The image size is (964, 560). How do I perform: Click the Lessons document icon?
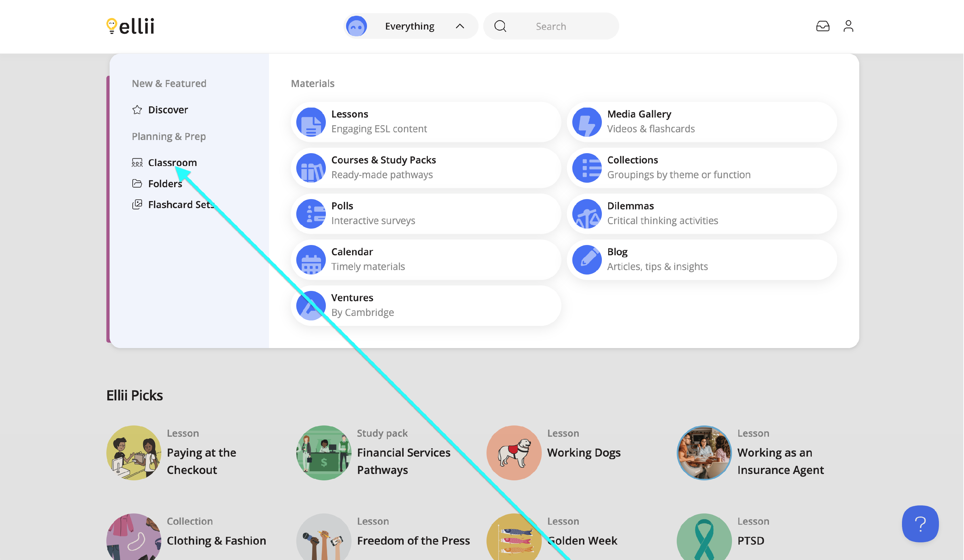[x=311, y=122]
